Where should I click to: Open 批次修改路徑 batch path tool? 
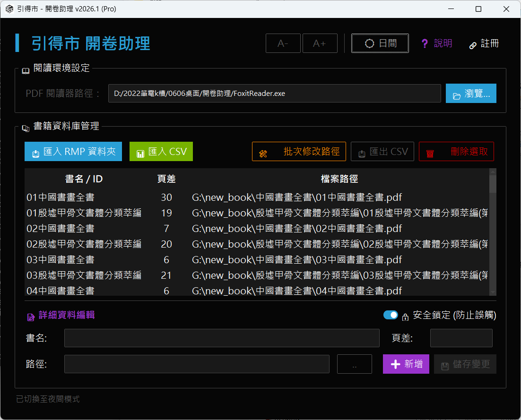(299, 152)
